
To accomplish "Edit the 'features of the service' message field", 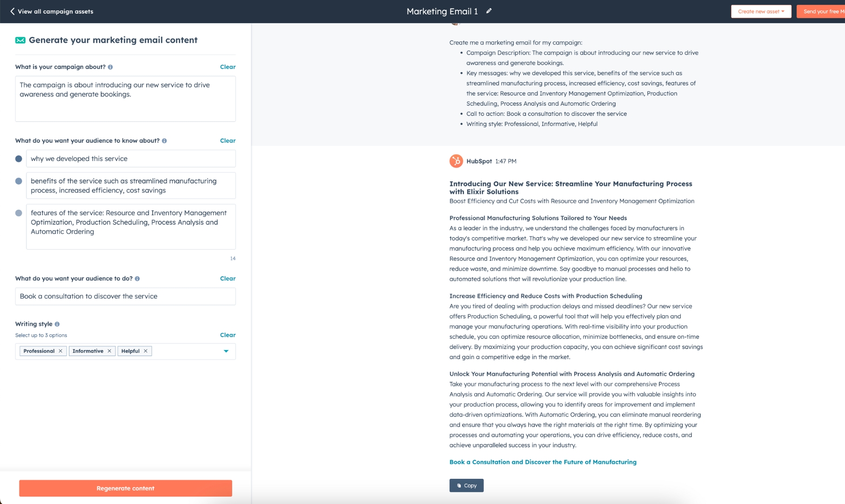I will tap(131, 227).
